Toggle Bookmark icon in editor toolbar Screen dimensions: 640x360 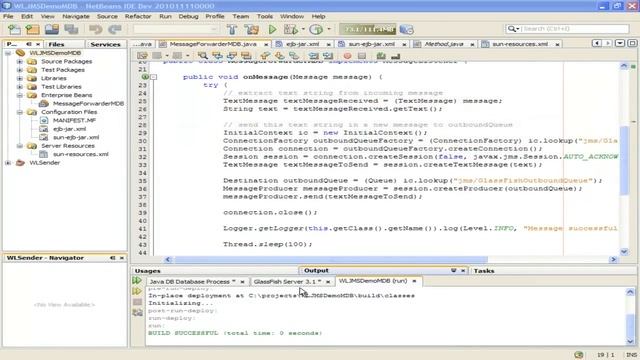pyautogui.click(x=294, y=56)
